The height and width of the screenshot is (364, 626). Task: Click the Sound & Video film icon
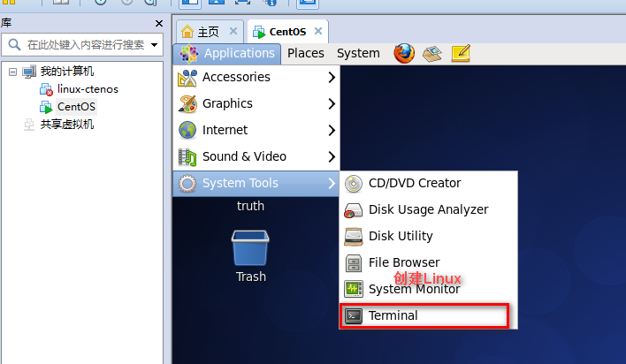187,157
